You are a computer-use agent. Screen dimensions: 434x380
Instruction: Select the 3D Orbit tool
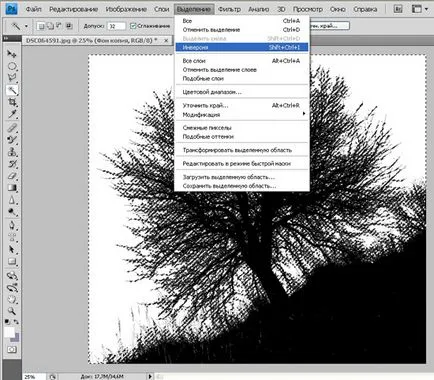point(12,287)
